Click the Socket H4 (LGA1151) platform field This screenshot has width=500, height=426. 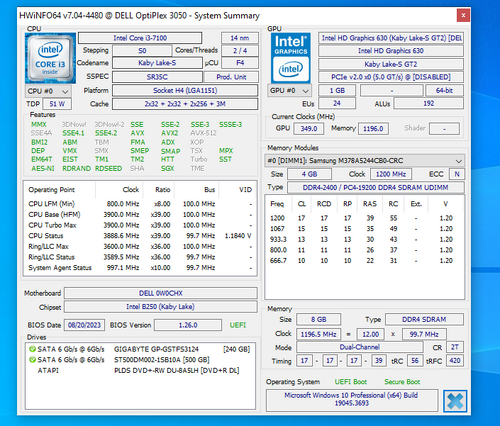coord(185,90)
